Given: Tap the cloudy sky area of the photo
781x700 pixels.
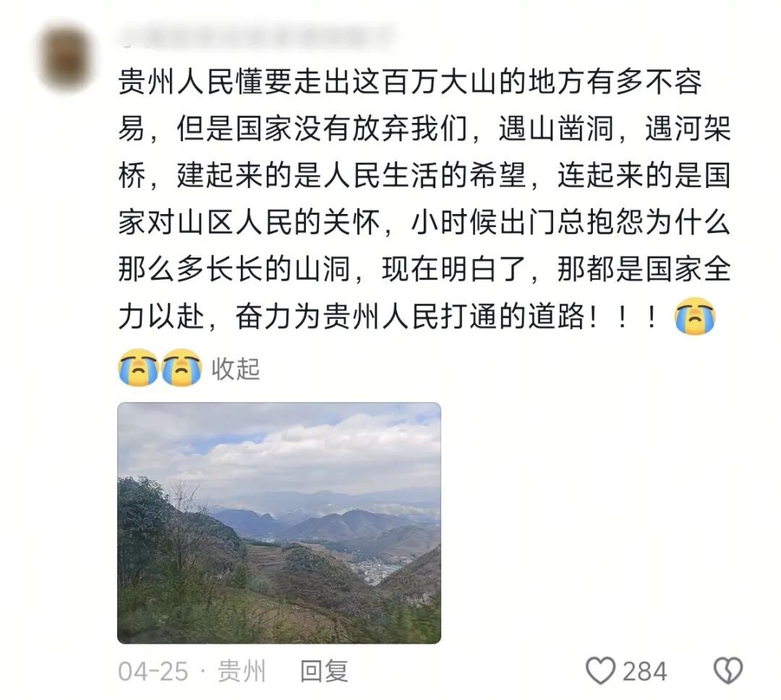Looking at the screenshot, I should pos(279,443).
